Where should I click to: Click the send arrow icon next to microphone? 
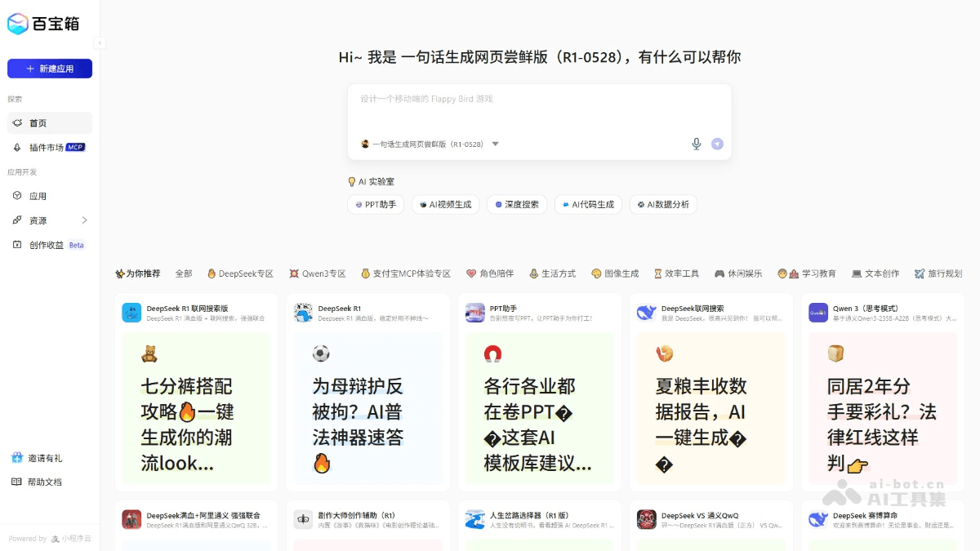(x=717, y=143)
